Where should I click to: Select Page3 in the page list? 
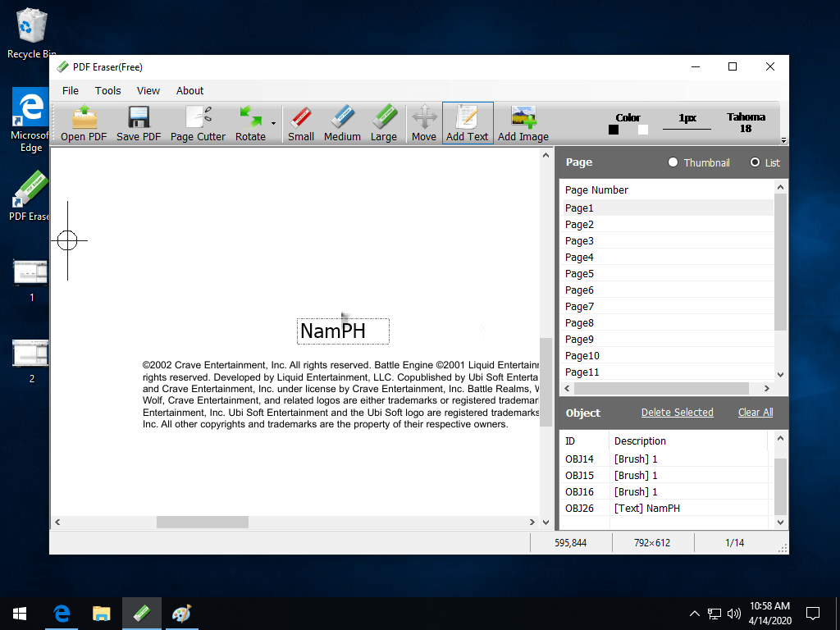pyautogui.click(x=668, y=241)
